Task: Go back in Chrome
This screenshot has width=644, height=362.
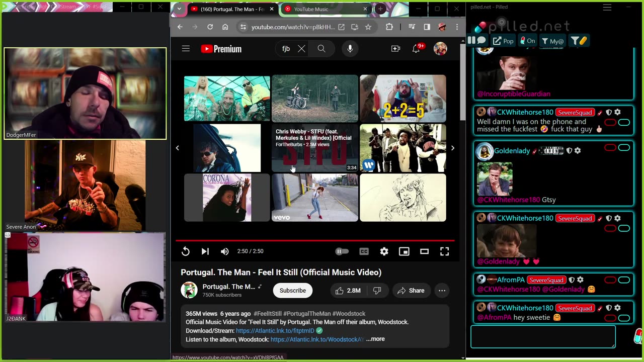Action: point(180,27)
